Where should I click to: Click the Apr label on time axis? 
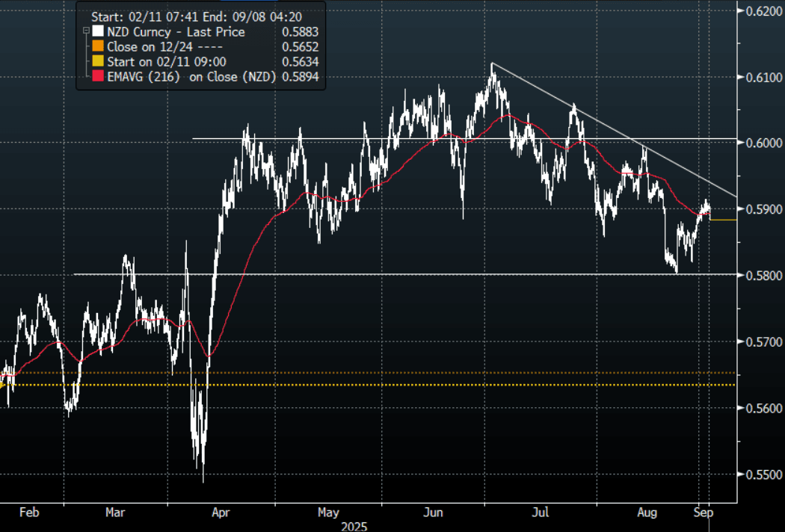[x=221, y=513]
